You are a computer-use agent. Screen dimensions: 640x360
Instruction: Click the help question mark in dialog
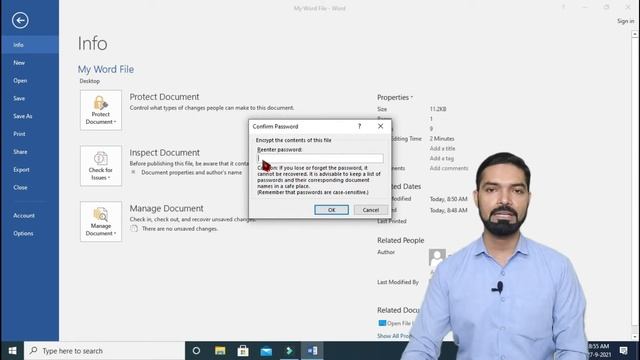(359, 126)
